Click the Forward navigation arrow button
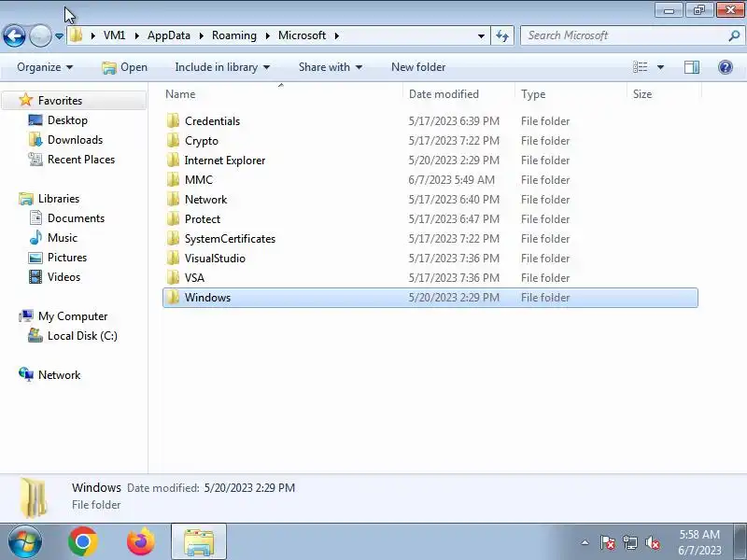Image resolution: width=747 pixels, height=560 pixels. coord(40,35)
